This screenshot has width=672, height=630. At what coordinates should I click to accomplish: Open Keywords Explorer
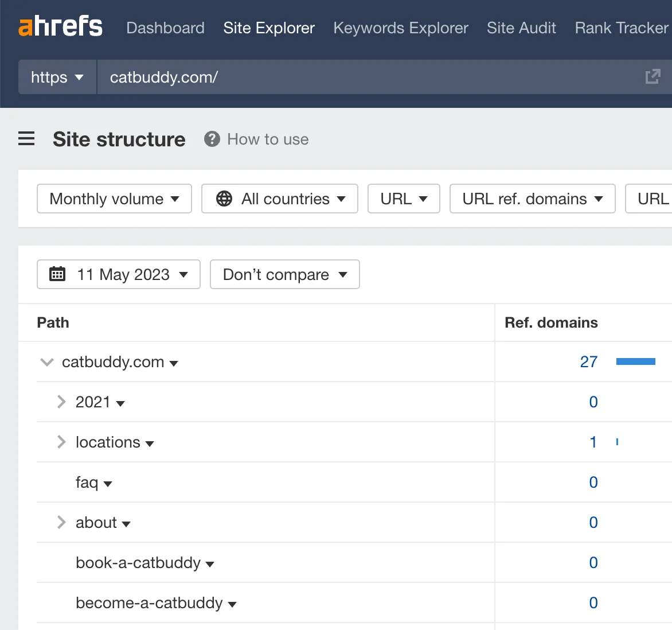click(401, 28)
